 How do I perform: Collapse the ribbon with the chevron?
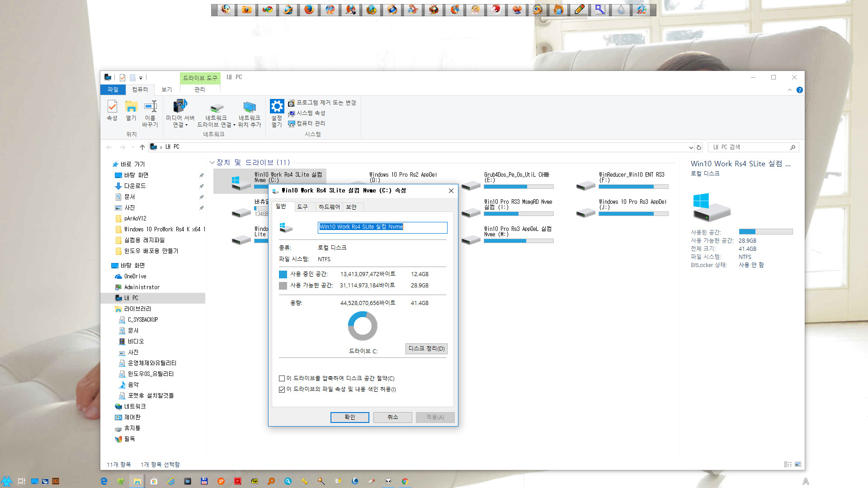(x=790, y=90)
